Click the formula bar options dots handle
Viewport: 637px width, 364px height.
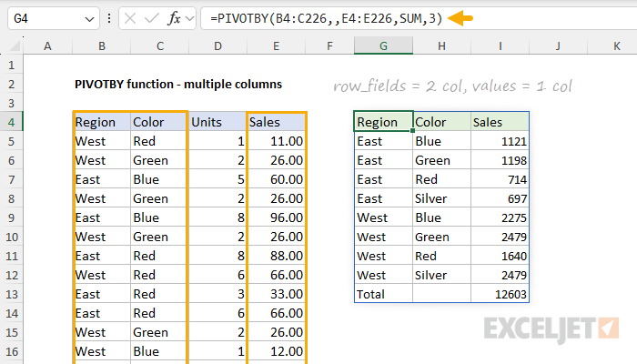pos(109,18)
